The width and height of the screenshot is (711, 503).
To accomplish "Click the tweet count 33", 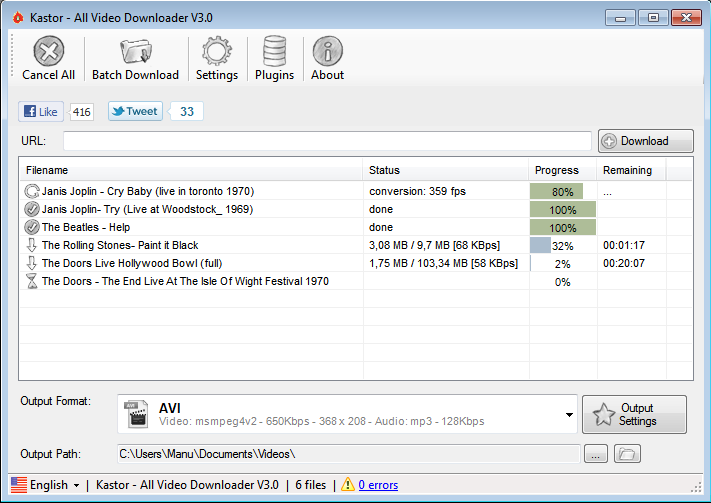I will 187,112.
